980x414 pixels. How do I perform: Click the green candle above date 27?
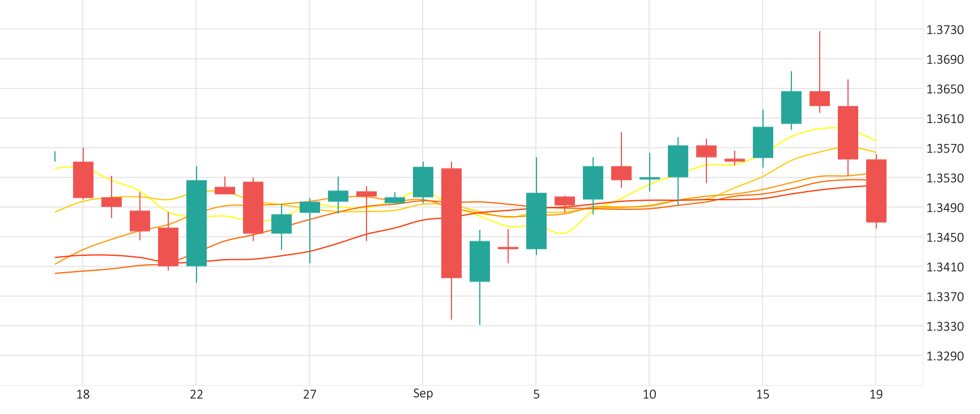(x=310, y=207)
